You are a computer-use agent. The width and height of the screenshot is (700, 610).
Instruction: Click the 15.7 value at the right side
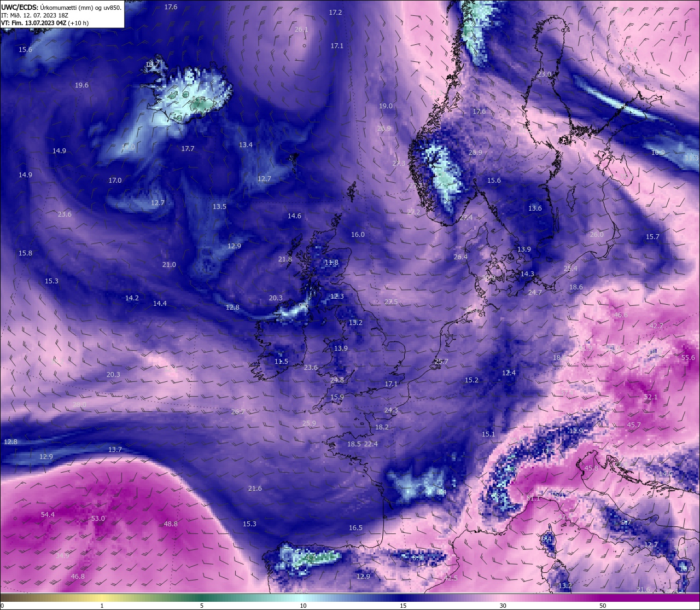point(652,237)
